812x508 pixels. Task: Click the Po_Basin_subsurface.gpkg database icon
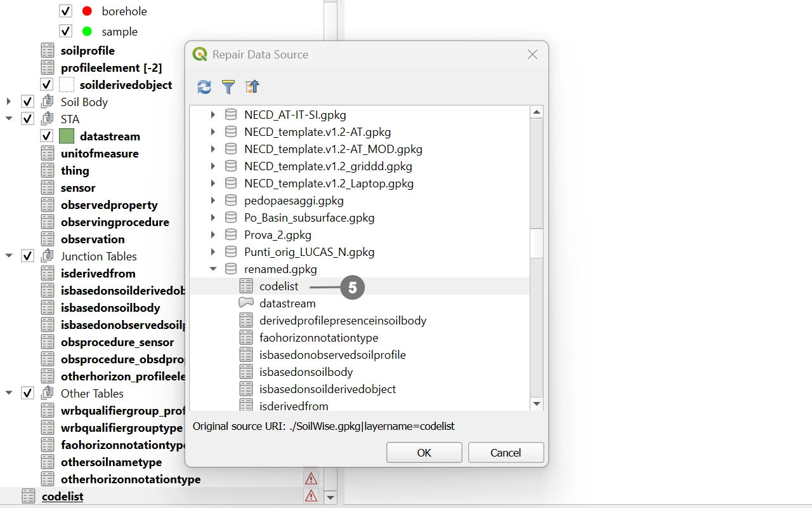[x=232, y=218]
